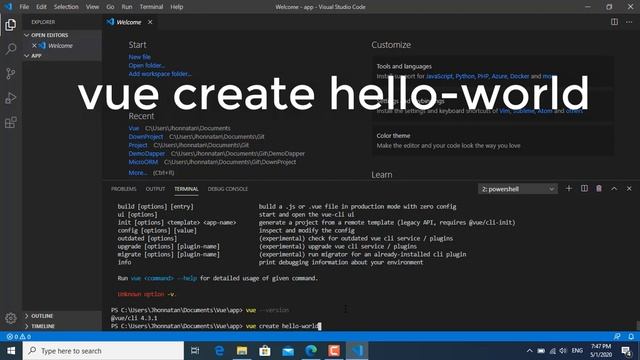Open the Selection menu
Viewport: 640px width, 360px height.
(66, 7)
